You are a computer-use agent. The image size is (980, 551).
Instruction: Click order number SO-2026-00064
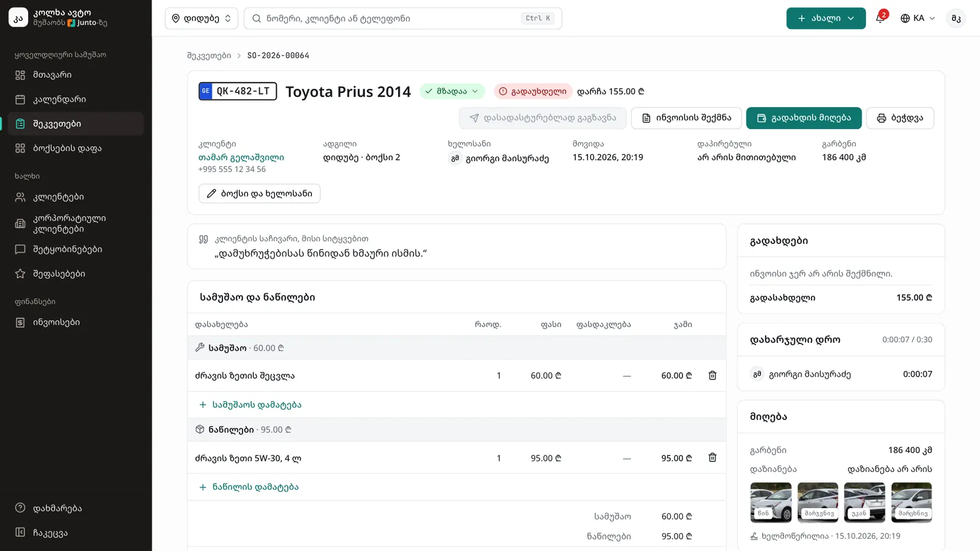278,56
